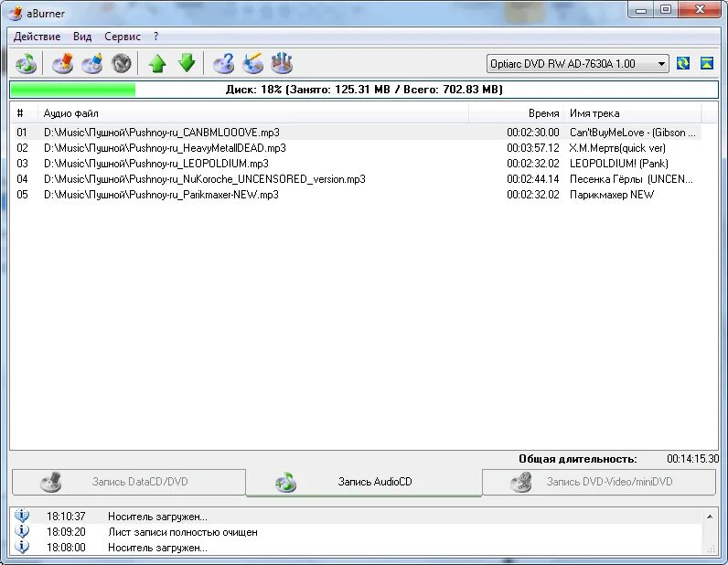The width and height of the screenshot is (728, 565).
Task: Switch to Запись DVD-Video/miniDVD tab
Action: (599, 482)
